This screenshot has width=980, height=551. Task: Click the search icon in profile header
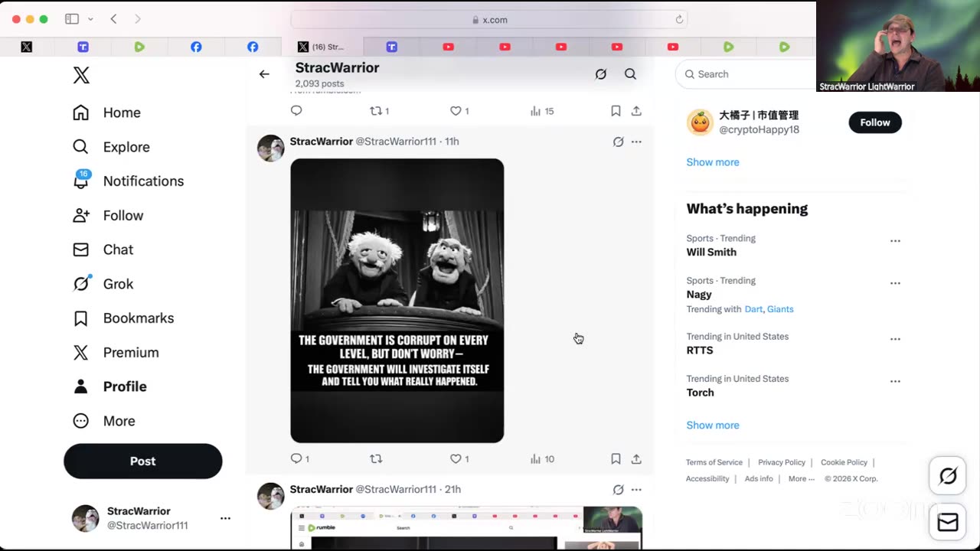[x=630, y=74]
